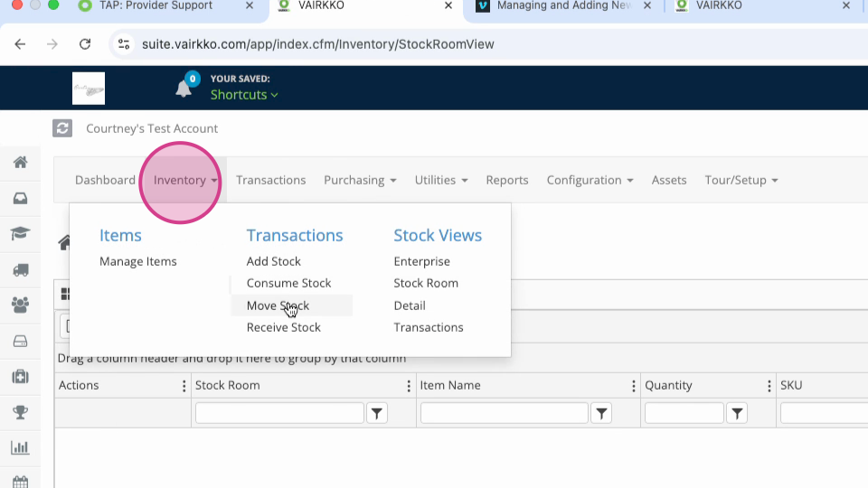
Task: Click the refresh account switch icon
Action: pyautogui.click(x=62, y=128)
